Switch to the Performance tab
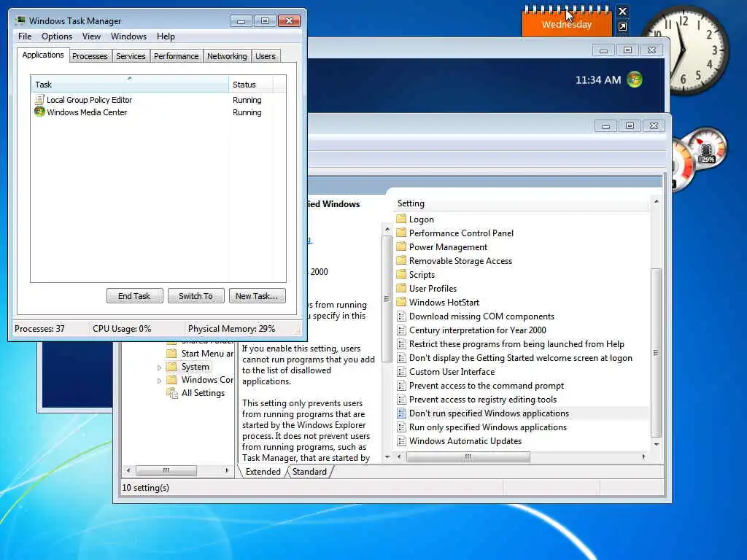 pyautogui.click(x=176, y=56)
